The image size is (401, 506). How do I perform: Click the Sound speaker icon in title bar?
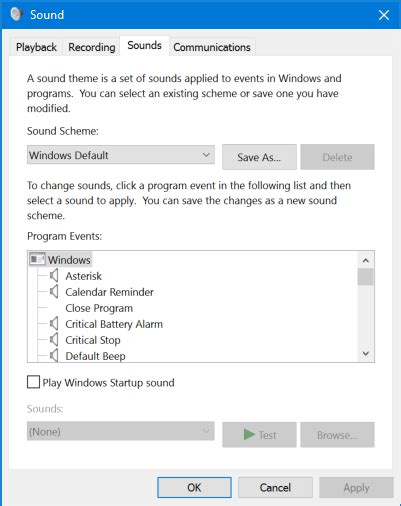click(16, 14)
